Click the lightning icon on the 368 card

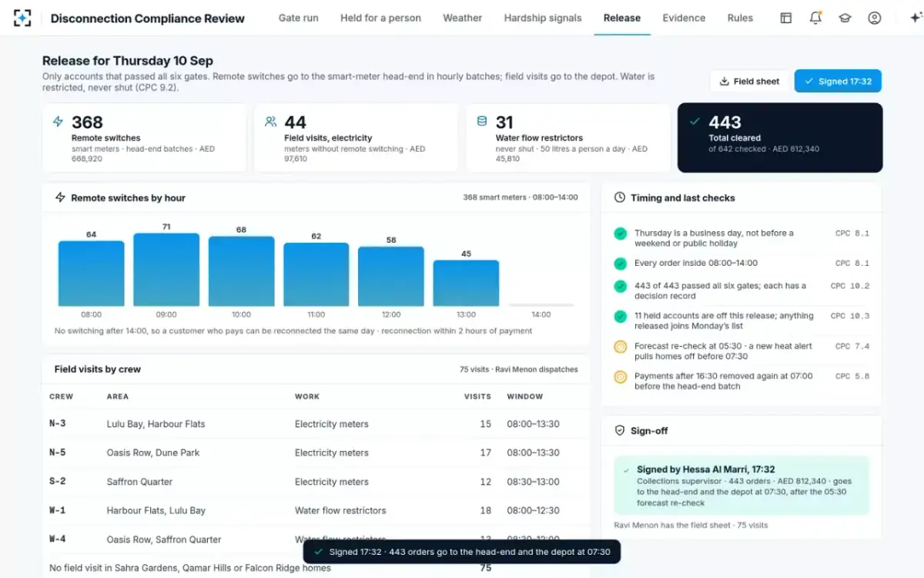(x=58, y=121)
